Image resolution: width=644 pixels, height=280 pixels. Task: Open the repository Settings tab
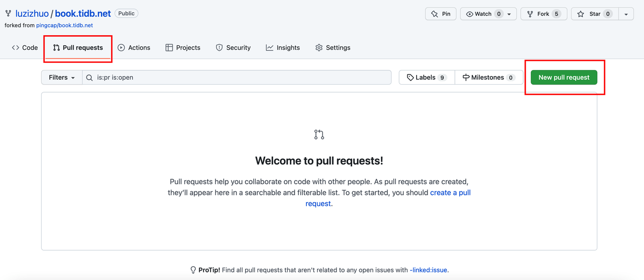[x=333, y=48]
